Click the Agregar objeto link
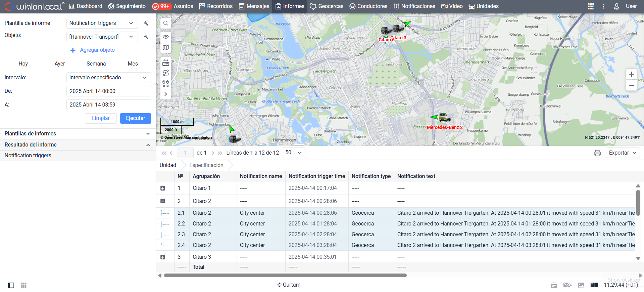The width and height of the screenshot is (644, 292). pyautogui.click(x=97, y=50)
